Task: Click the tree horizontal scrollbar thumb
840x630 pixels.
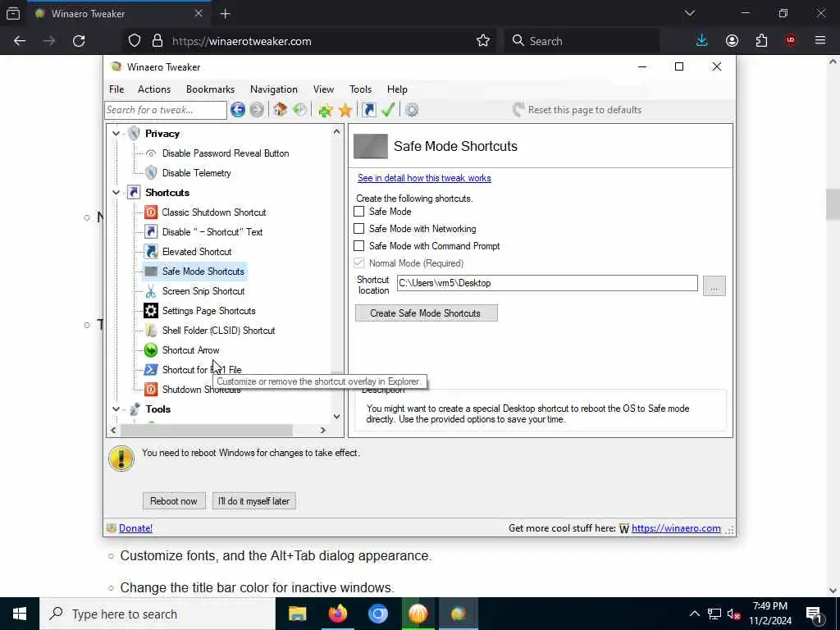Action: 206,430
